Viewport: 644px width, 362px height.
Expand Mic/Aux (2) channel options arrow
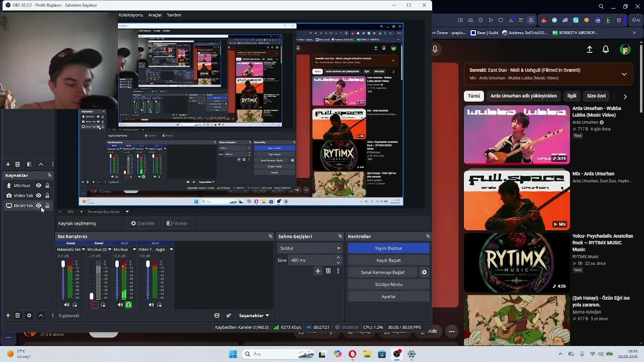(x=110, y=249)
